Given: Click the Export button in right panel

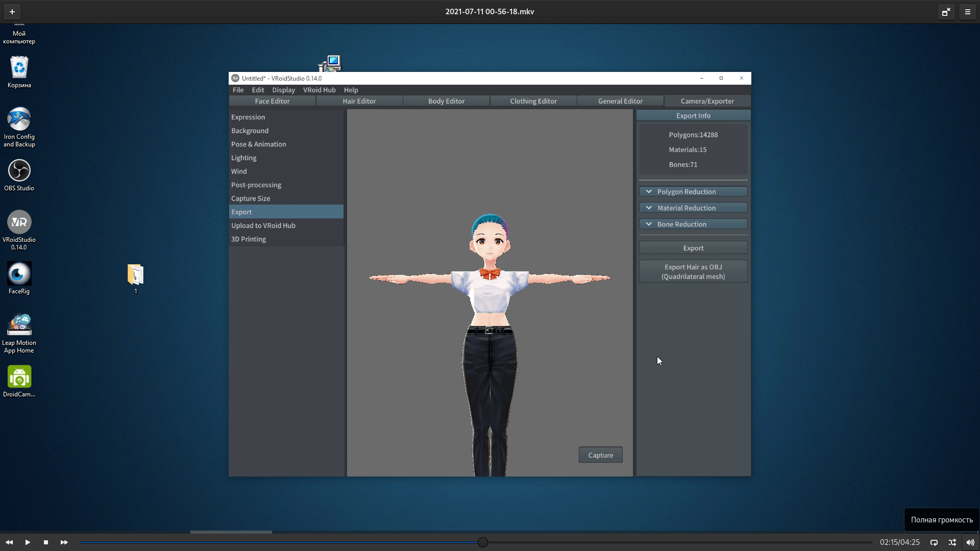Looking at the screenshot, I should [x=693, y=248].
